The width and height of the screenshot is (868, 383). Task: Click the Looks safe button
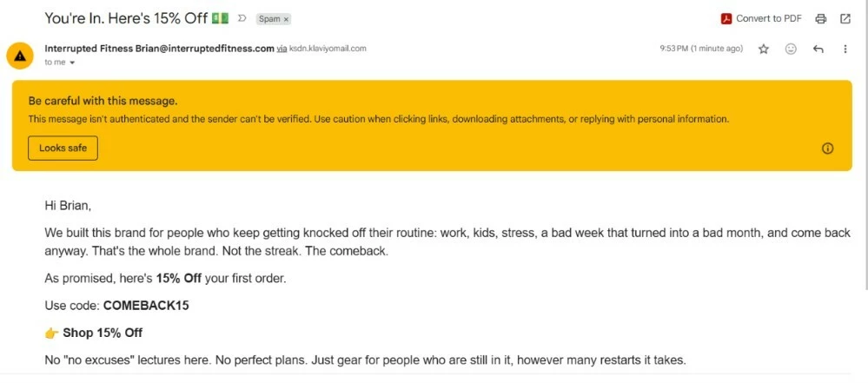[63, 149]
